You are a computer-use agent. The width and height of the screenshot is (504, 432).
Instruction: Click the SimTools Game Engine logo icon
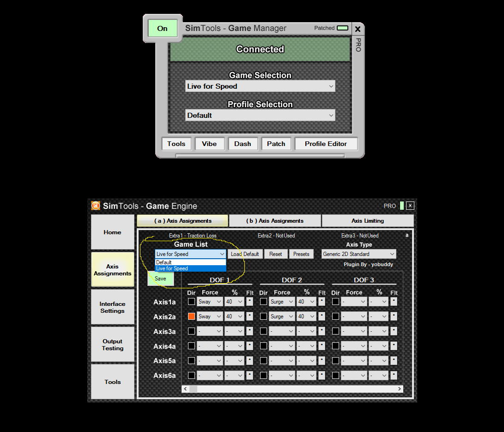pos(96,206)
